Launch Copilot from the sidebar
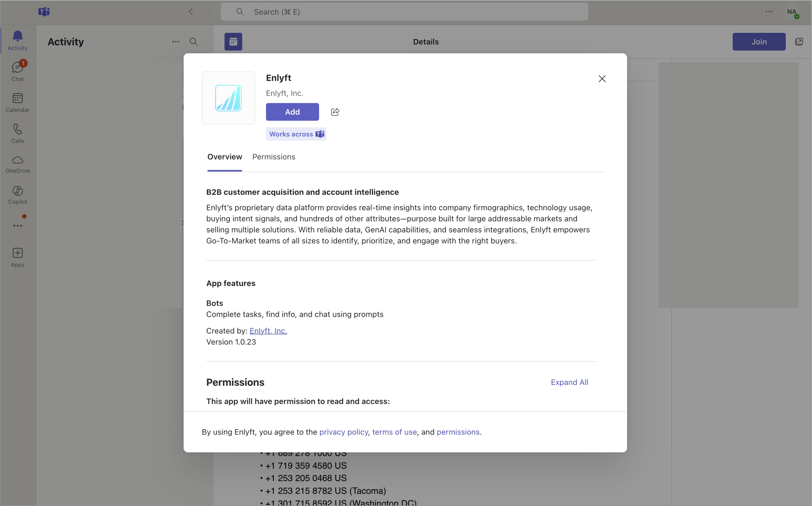812x506 pixels. 18,195
